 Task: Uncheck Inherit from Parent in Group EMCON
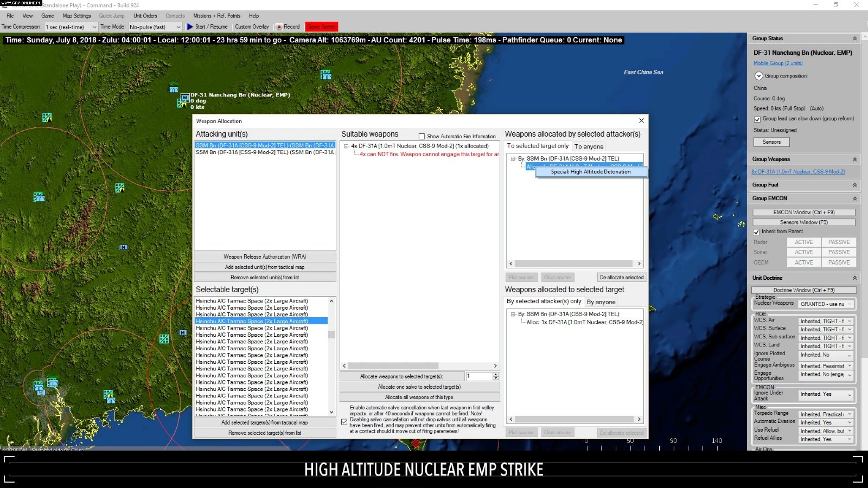click(757, 231)
